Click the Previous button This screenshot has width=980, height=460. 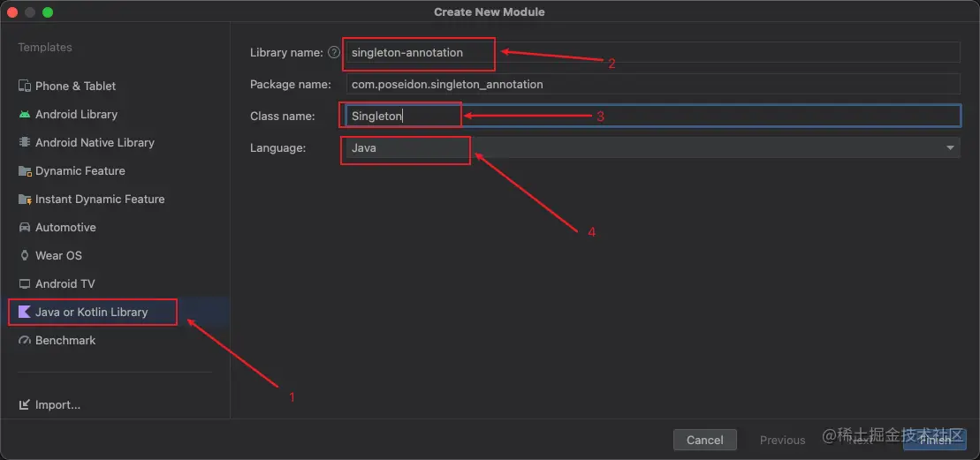coord(783,440)
